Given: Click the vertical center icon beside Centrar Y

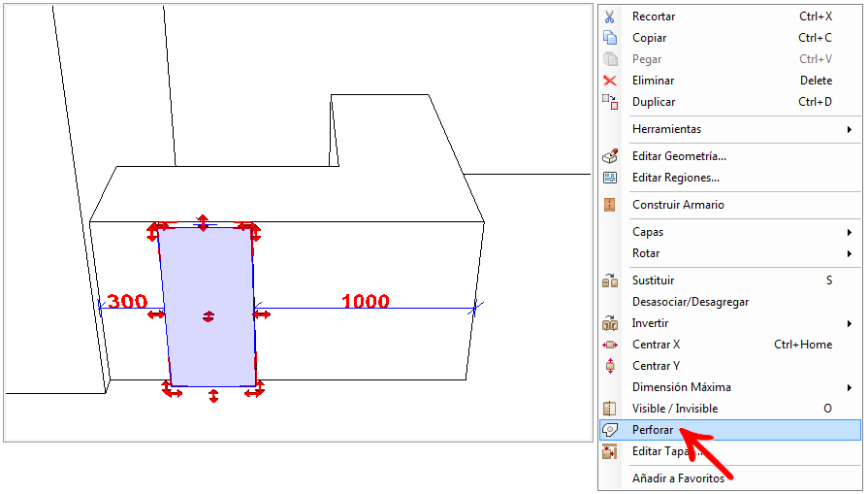Looking at the screenshot, I should point(609,366).
